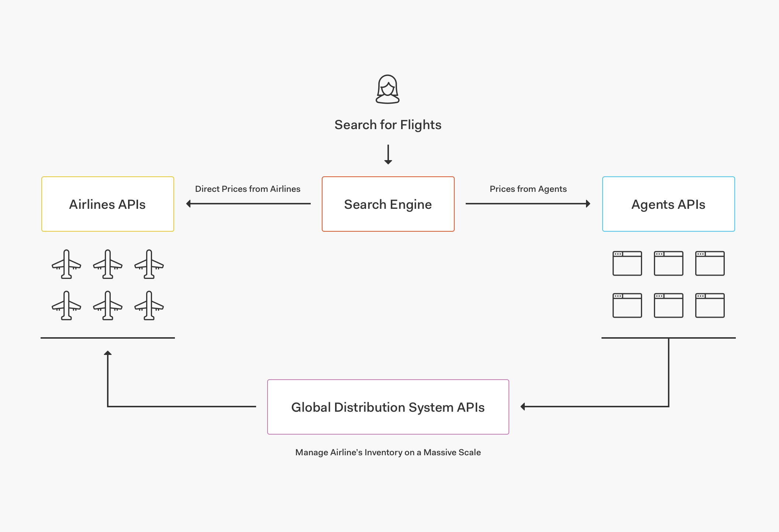Click the bottom-left browser window icon
779x532 pixels.
(x=627, y=305)
